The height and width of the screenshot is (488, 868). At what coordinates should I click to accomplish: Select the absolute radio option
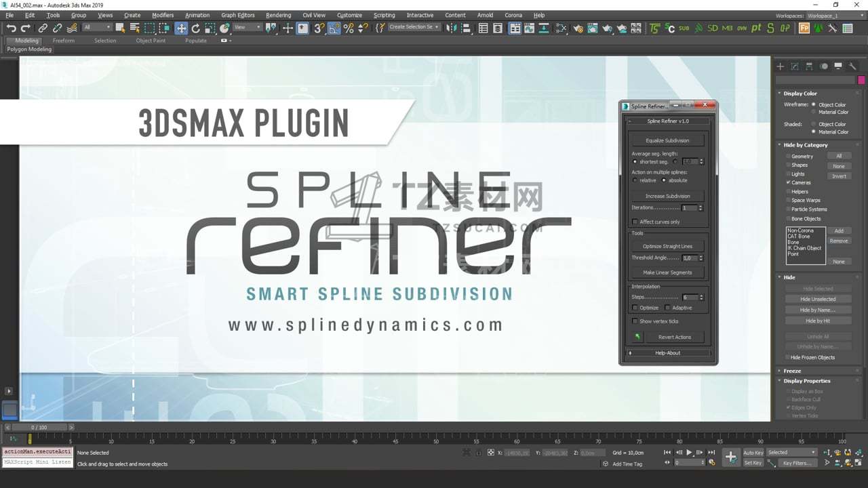[664, 180]
